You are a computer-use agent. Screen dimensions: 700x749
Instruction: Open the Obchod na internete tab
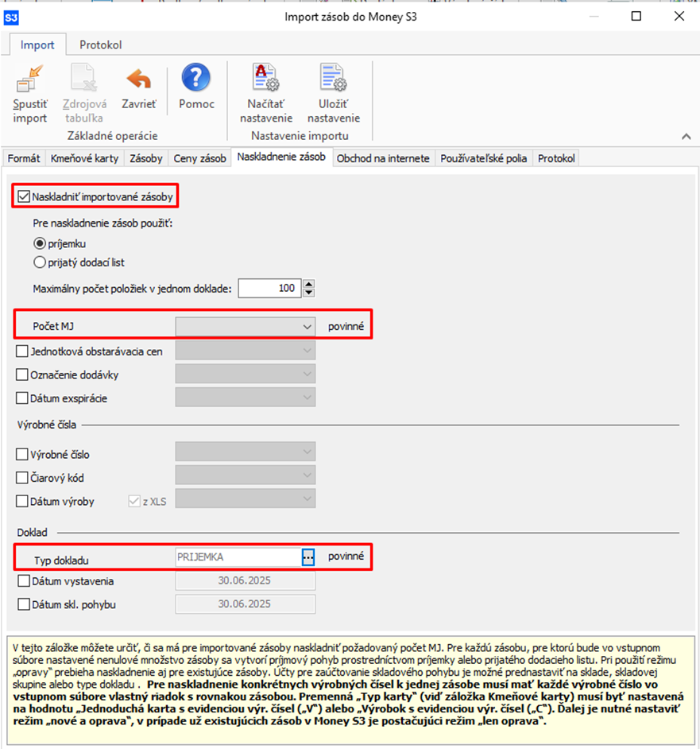[383, 158]
